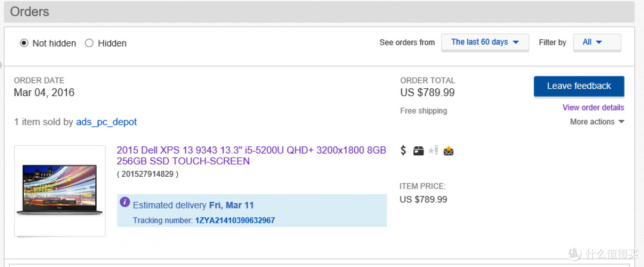644x267 pixels.
Task: Click the order total US $789.99
Action: [428, 93]
